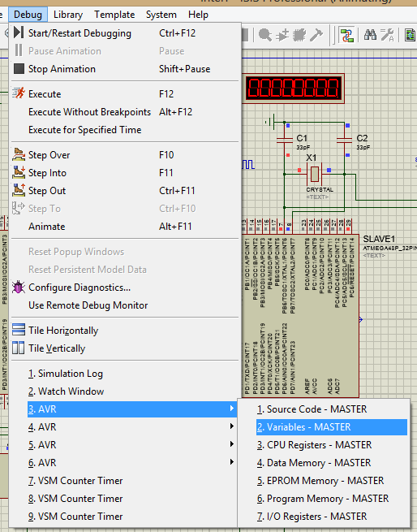Click the Stop Animation square icon

point(19,69)
